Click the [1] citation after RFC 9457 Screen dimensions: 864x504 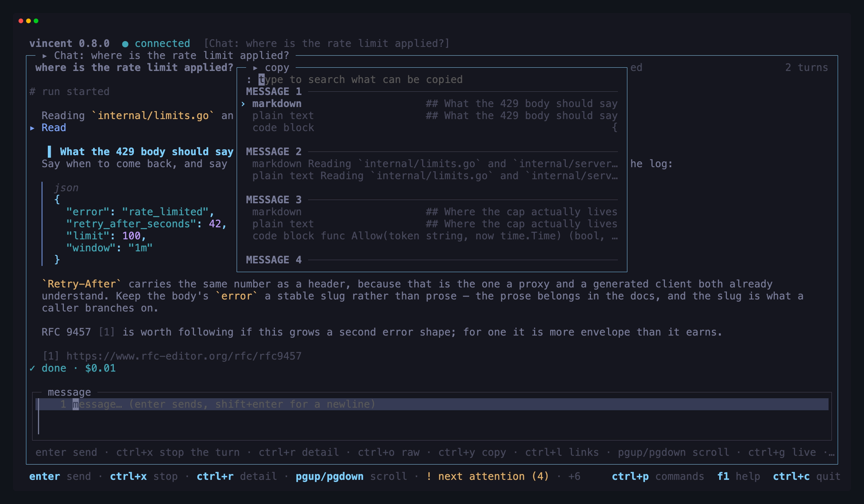(x=107, y=332)
